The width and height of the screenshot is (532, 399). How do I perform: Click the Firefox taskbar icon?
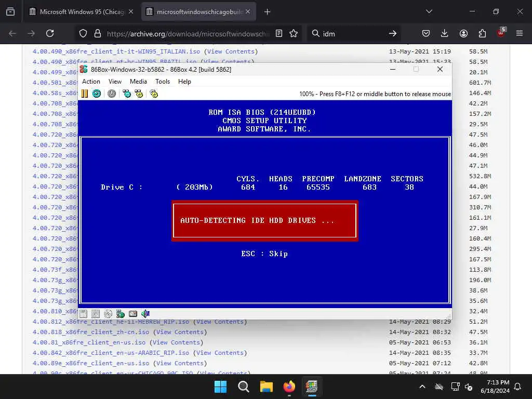click(289, 387)
